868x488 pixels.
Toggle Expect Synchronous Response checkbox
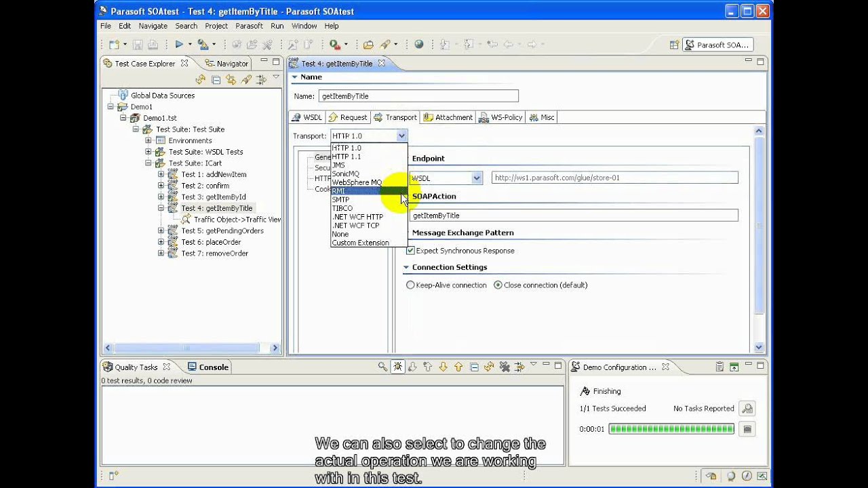click(410, 250)
